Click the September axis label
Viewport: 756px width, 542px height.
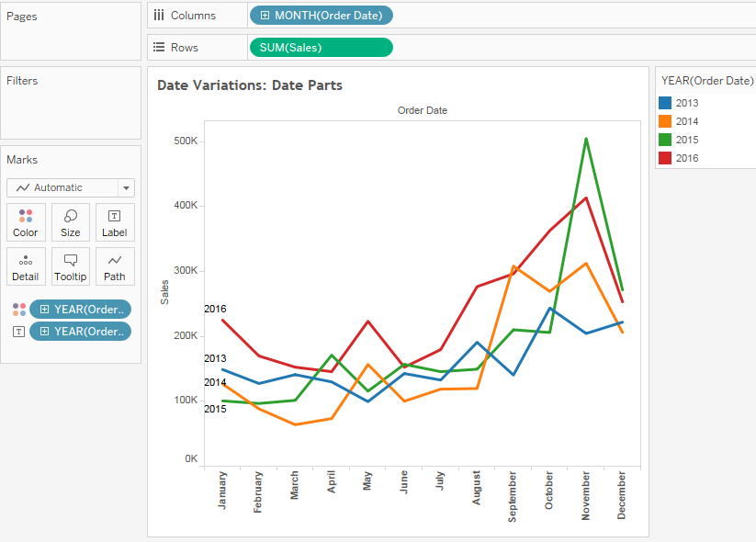[x=513, y=497]
